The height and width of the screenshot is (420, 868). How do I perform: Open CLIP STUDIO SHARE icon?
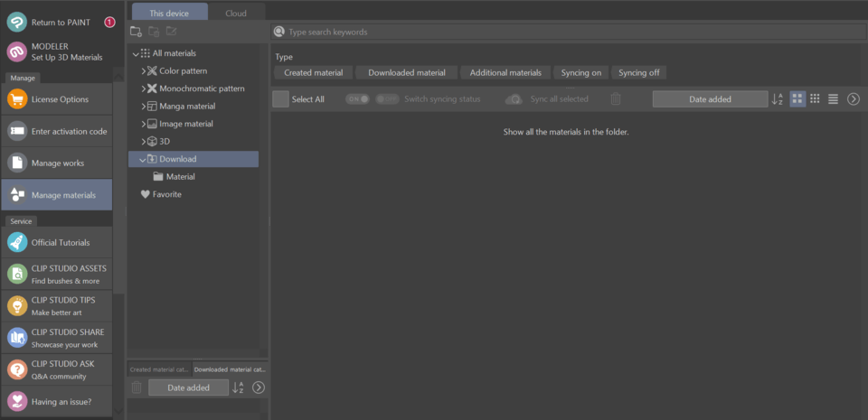pyautogui.click(x=17, y=338)
